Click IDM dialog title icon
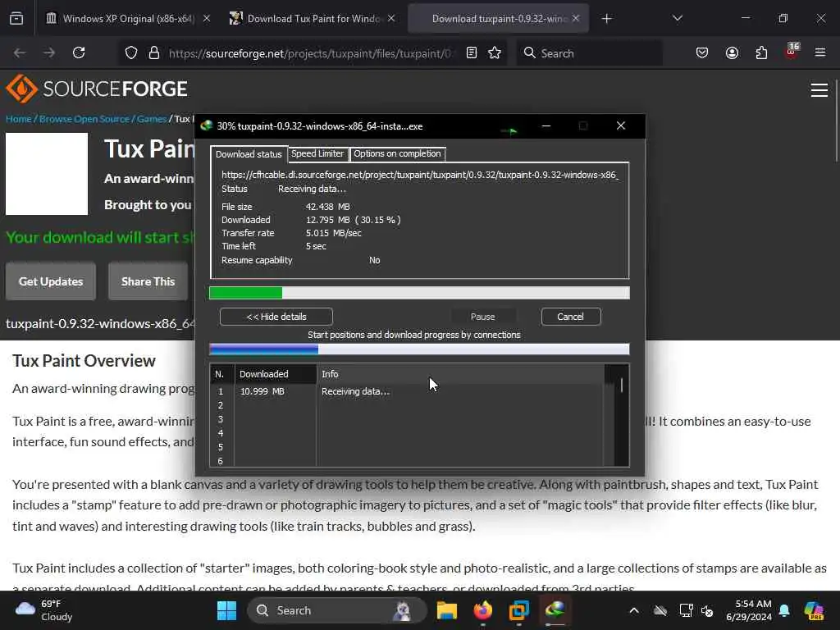 coord(206,126)
